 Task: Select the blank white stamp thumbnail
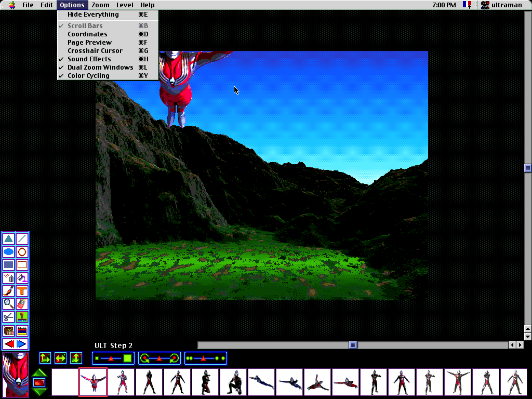coord(65,382)
